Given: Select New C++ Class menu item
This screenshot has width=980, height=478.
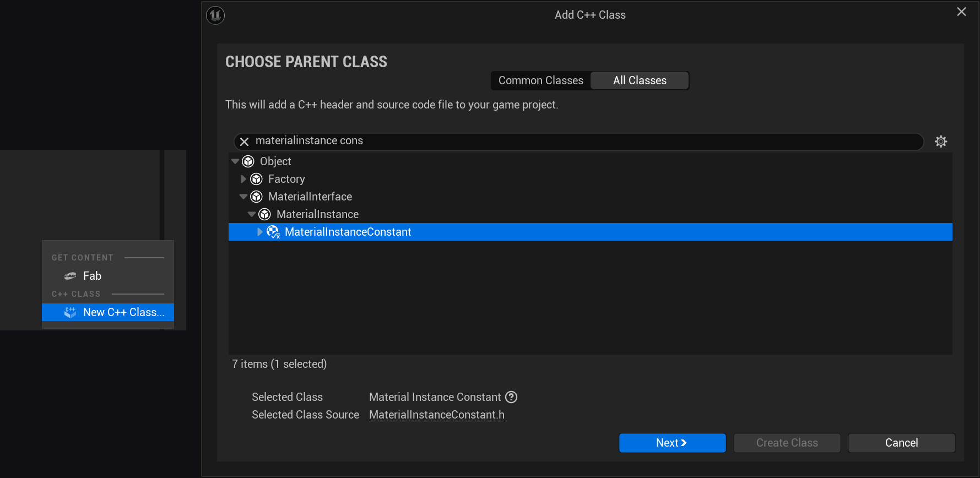Looking at the screenshot, I should (123, 312).
